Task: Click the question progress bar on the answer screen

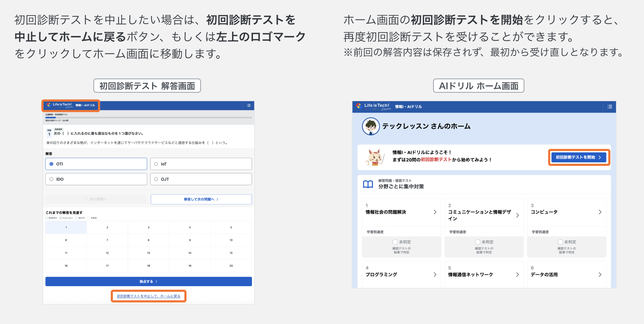Action: pyautogui.click(x=149, y=117)
